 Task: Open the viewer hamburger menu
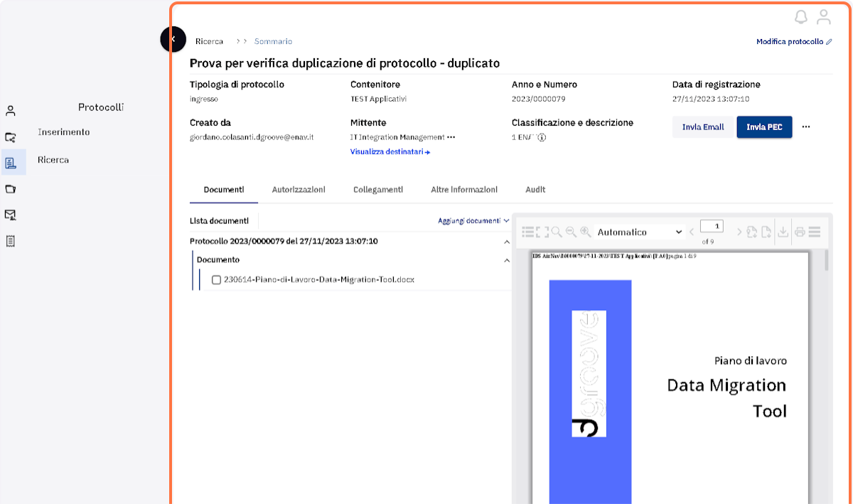point(815,232)
